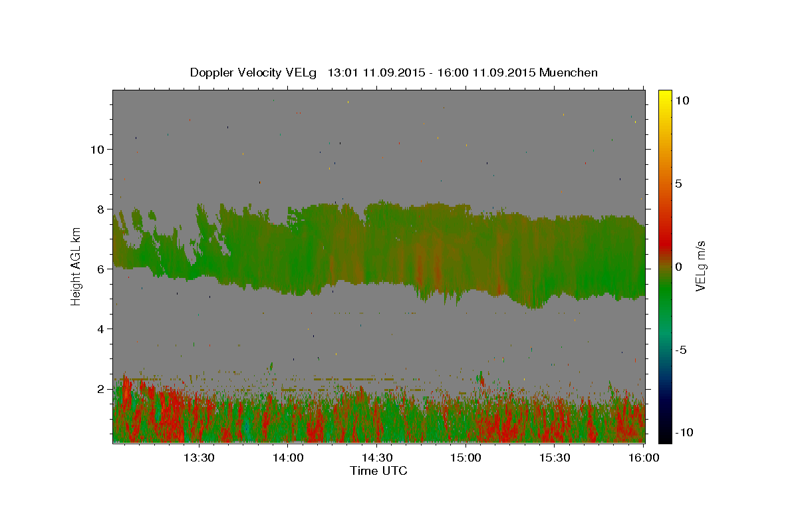
Task: Click the height axis label 10
Action: pos(98,149)
